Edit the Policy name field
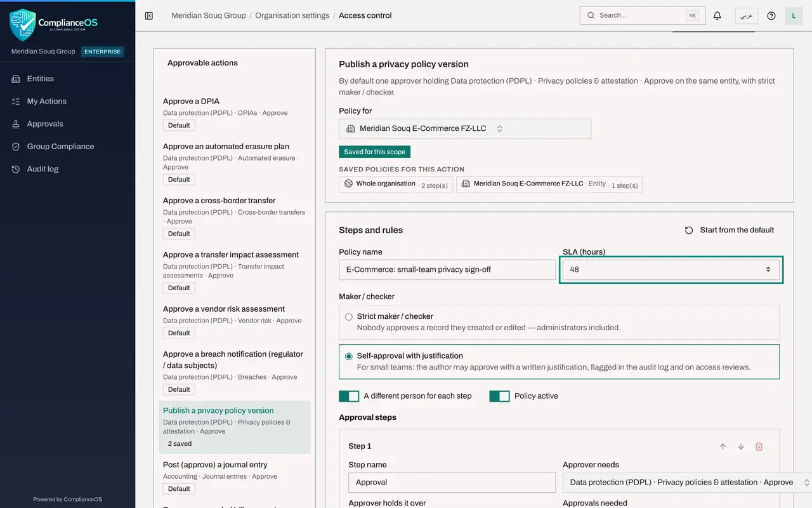 pyautogui.click(x=447, y=270)
